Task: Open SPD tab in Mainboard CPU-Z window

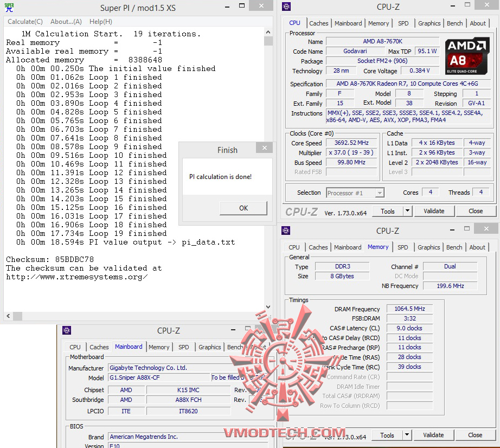Action: (183, 347)
